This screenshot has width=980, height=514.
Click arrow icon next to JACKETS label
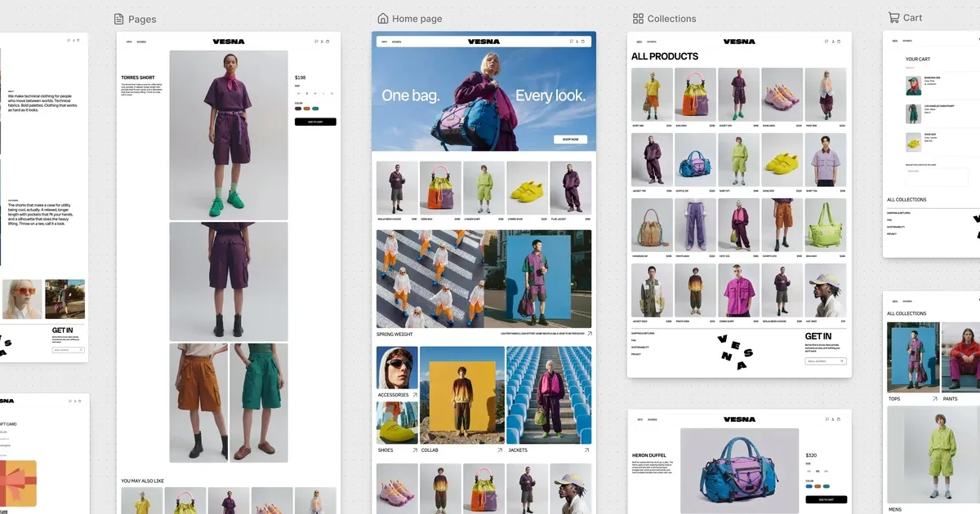coord(586,450)
